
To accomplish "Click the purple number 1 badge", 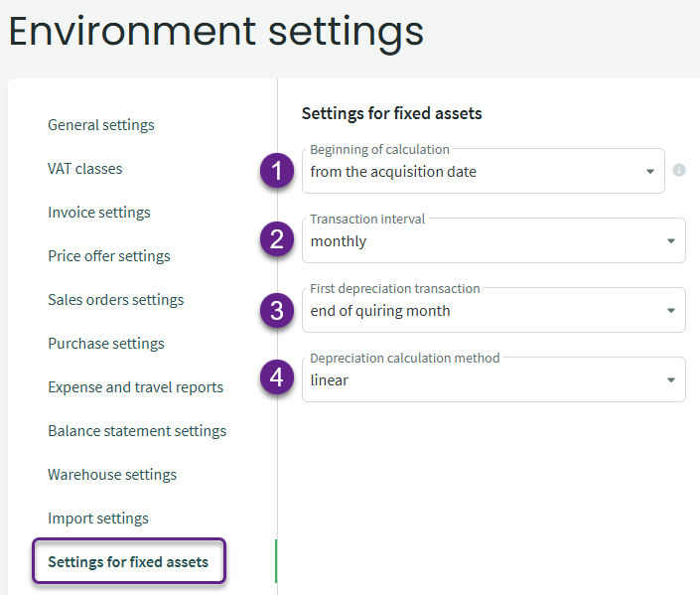I will coord(278,171).
